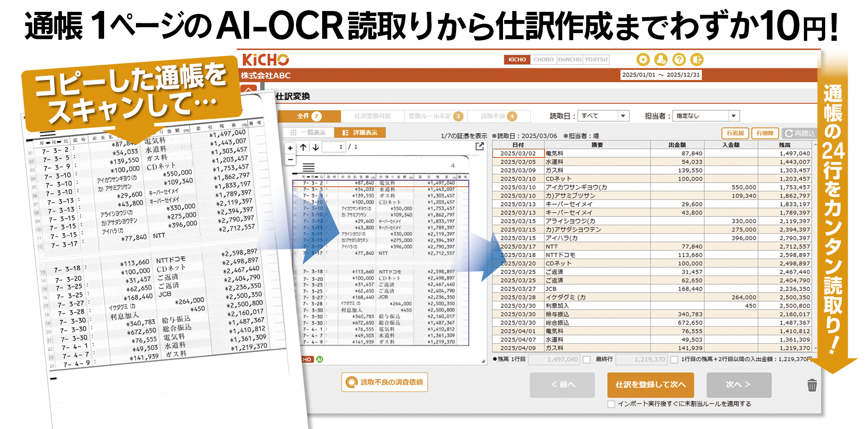The height and width of the screenshot is (429, 868).
Task: Click the 仕訳を登録して次へ button
Action: click(x=650, y=385)
